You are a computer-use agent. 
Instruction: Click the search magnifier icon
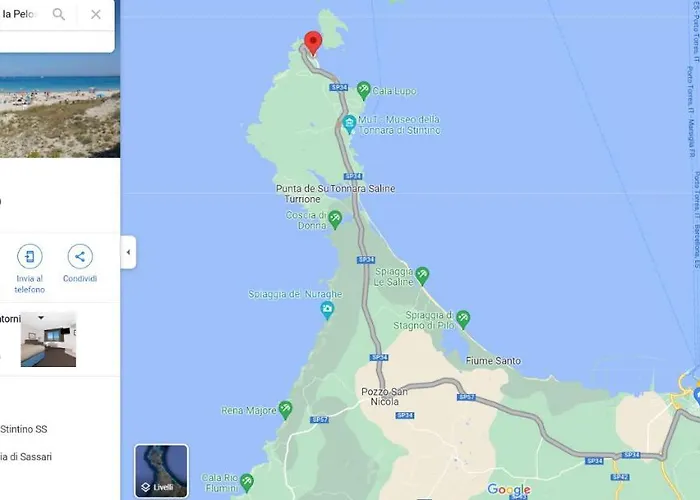[x=58, y=14]
